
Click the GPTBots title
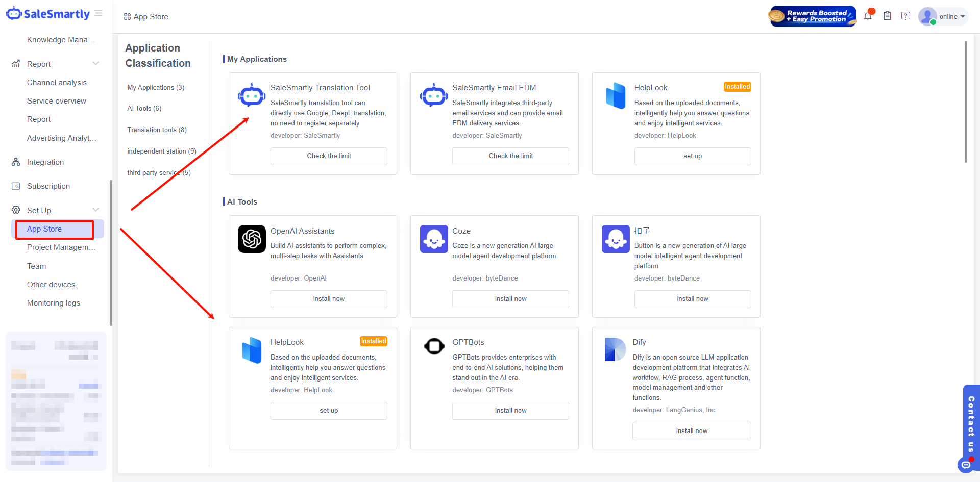click(x=468, y=342)
